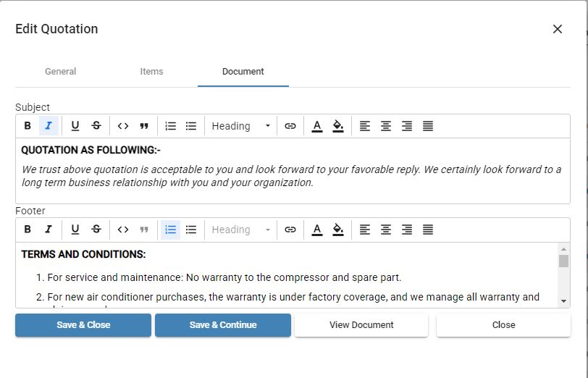Center align Footer text

point(386,230)
